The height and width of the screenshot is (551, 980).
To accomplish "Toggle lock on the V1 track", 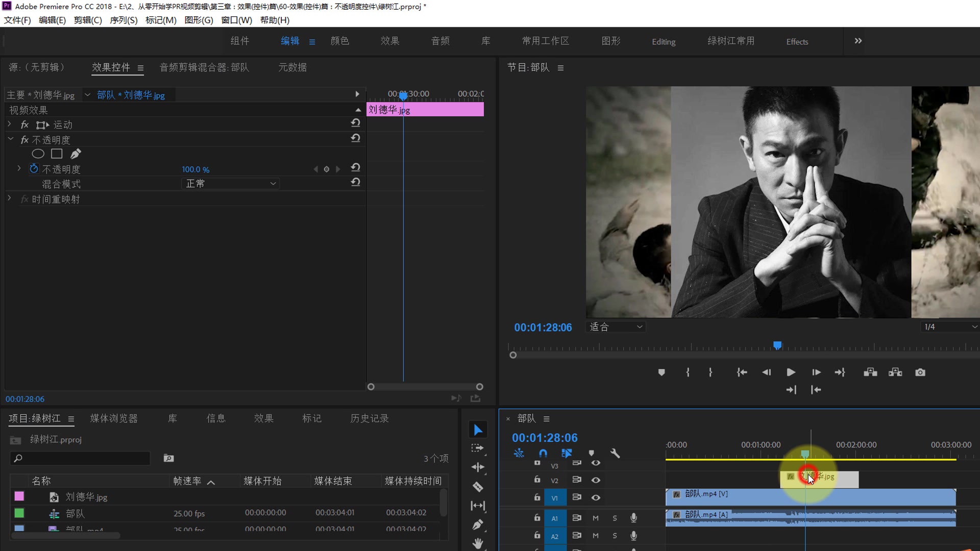I will pyautogui.click(x=537, y=497).
